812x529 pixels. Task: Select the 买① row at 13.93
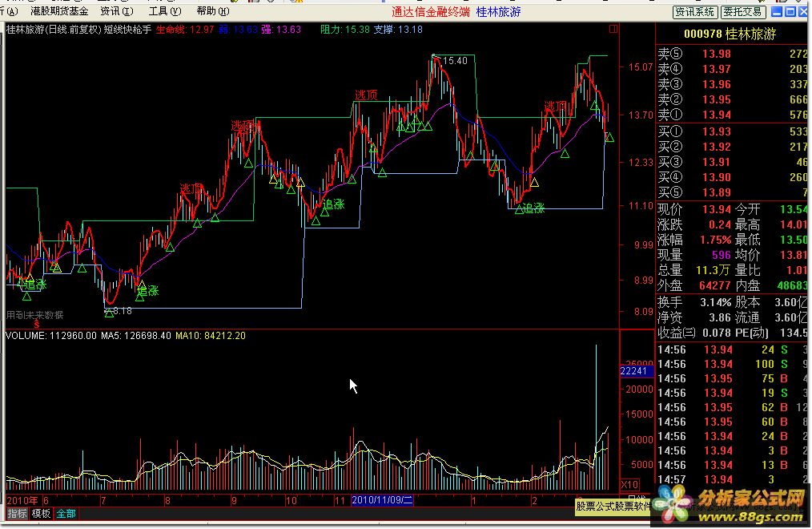[x=732, y=131]
